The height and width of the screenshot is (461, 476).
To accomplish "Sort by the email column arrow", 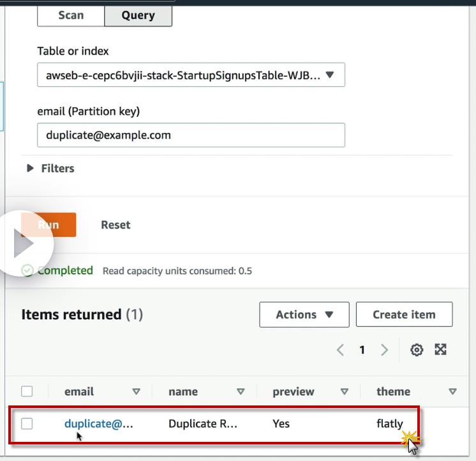I will pos(136,391).
